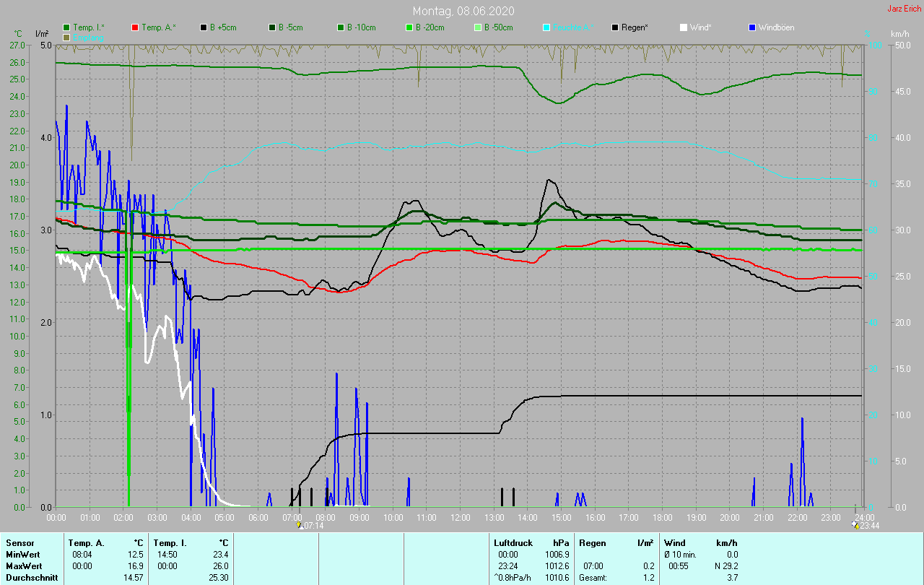The image size is (924, 585).
Task: Click the B +5cm legend label
Action: [223, 27]
